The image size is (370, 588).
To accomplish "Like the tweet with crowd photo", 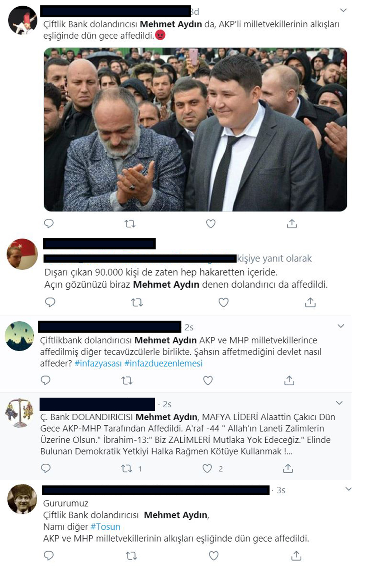I will pos(211,224).
